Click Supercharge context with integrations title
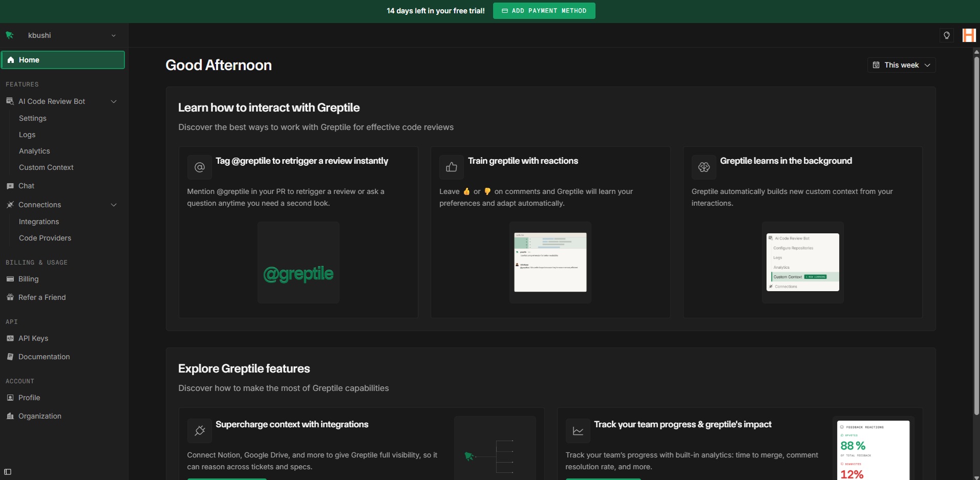 [292, 424]
